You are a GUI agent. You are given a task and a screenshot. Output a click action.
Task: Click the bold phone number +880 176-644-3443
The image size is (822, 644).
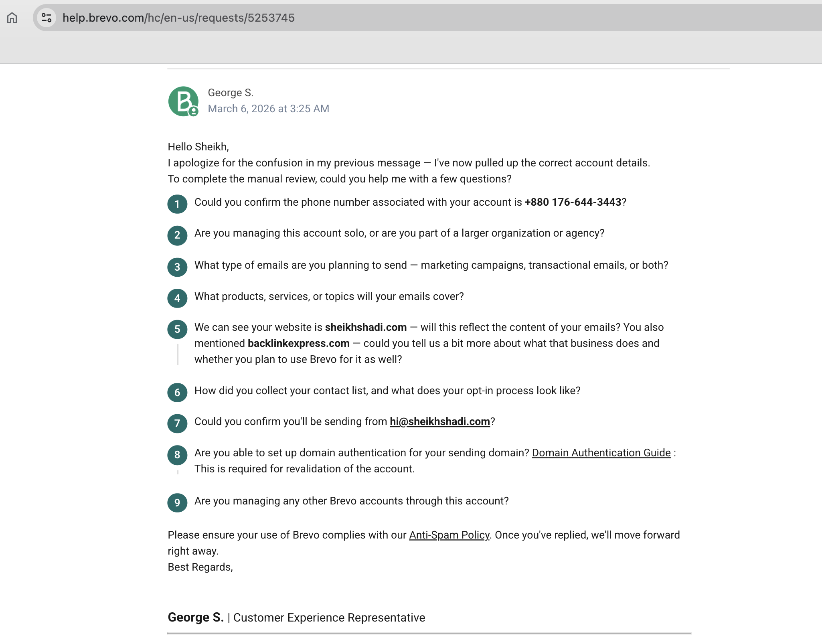coord(573,202)
